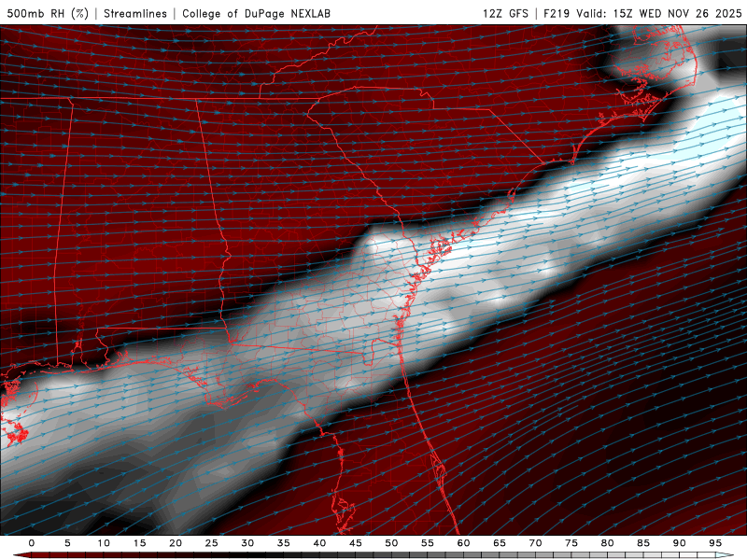This screenshot has height=560, width=747.
Task: Select the "12Z GFS" model run label
Action: coord(505,13)
